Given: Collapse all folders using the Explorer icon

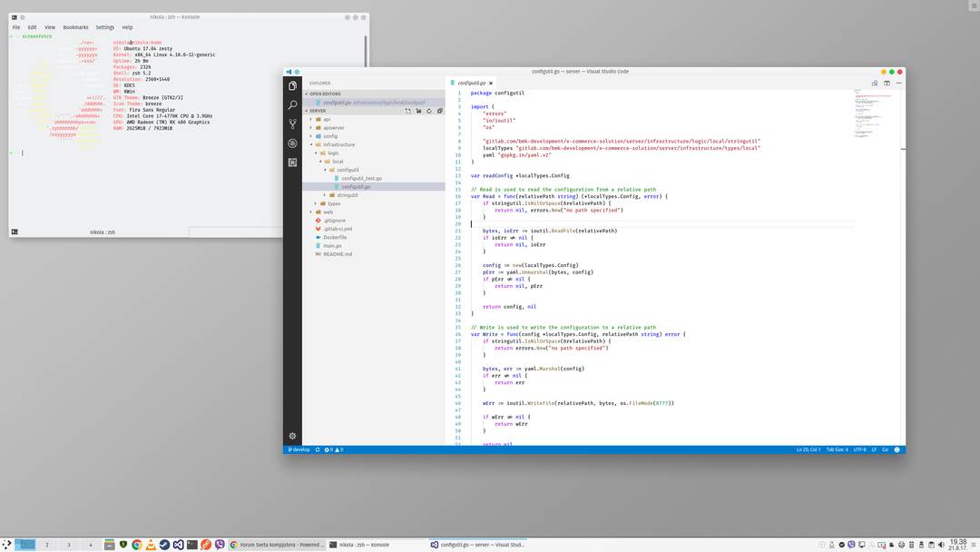Looking at the screenshot, I should click(439, 110).
